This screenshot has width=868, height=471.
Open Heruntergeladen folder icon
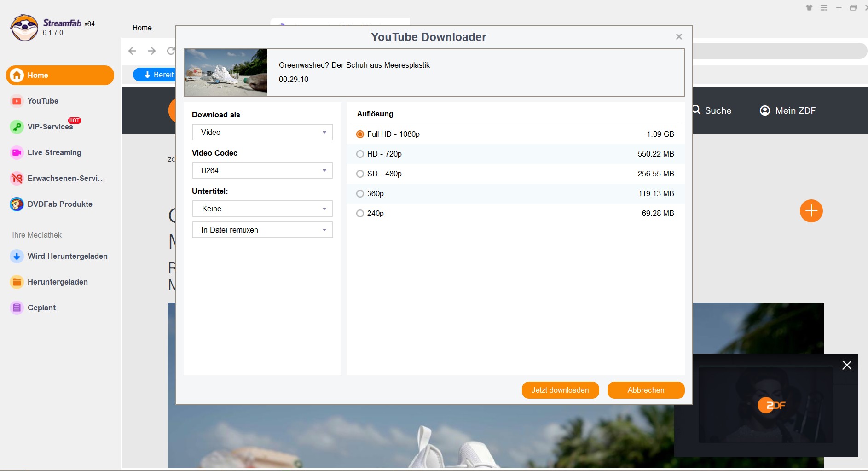[17, 282]
